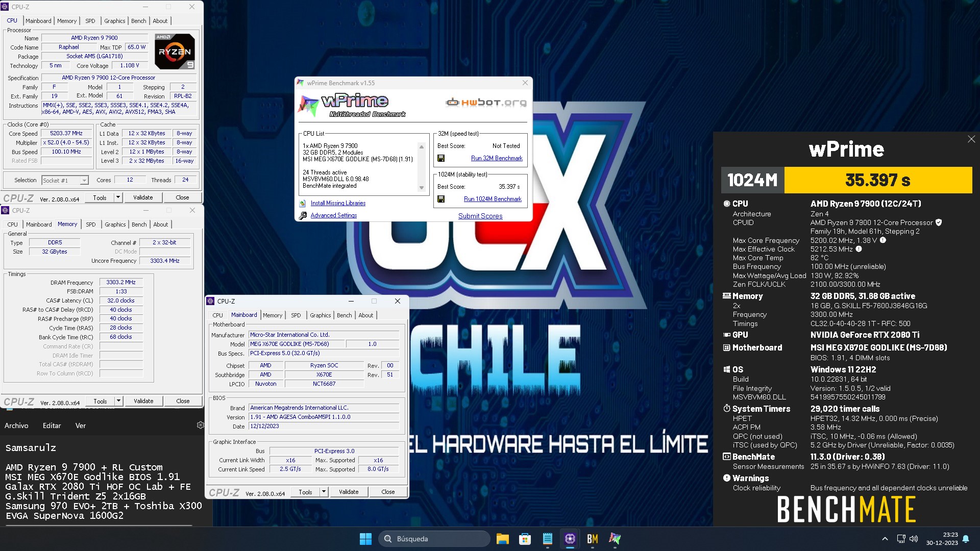This screenshot has width=980, height=551.
Task: Click Tools button in Memory window
Action: click(x=100, y=401)
